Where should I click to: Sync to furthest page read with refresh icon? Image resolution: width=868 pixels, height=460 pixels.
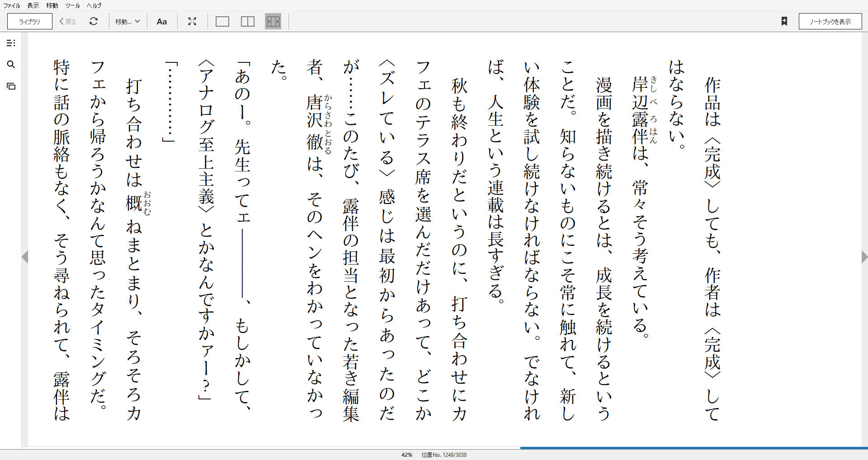(x=94, y=21)
